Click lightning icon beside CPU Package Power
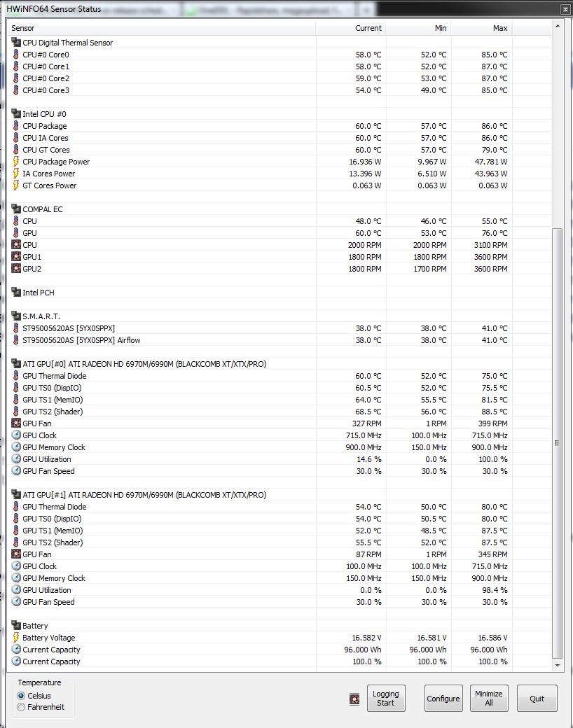Screen dimensions: 573x728 pos(16,162)
